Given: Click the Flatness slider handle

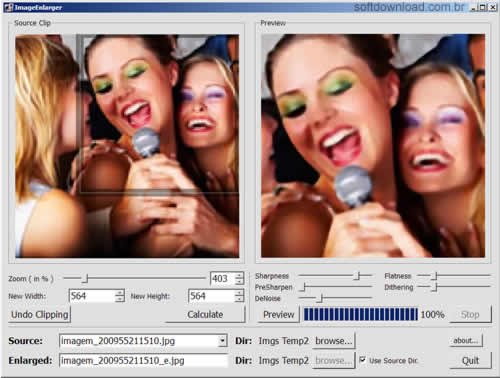Looking at the screenshot, I should pos(434,276).
